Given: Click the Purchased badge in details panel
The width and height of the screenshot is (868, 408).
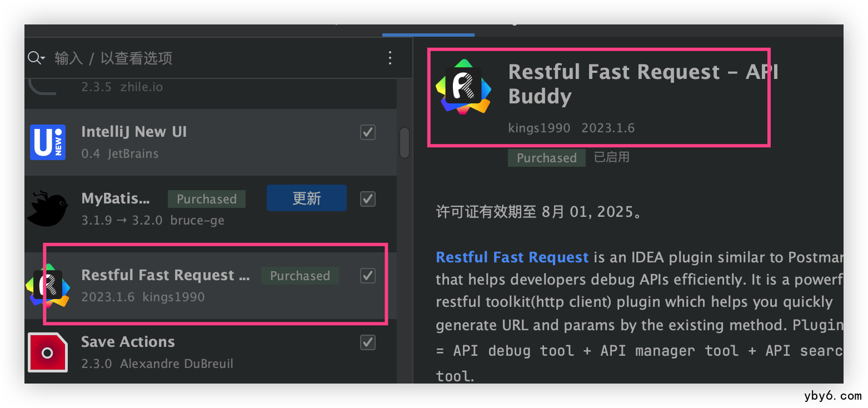Looking at the screenshot, I should click(x=547, y=158).
